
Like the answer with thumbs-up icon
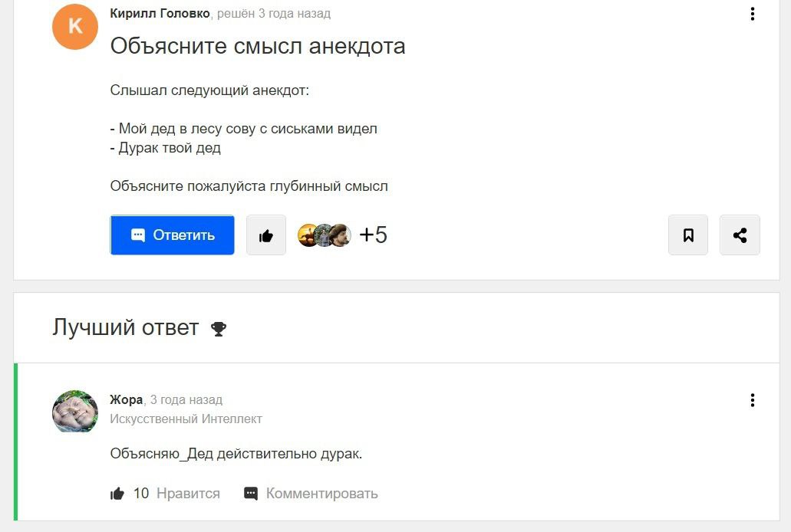click(117, 493)
